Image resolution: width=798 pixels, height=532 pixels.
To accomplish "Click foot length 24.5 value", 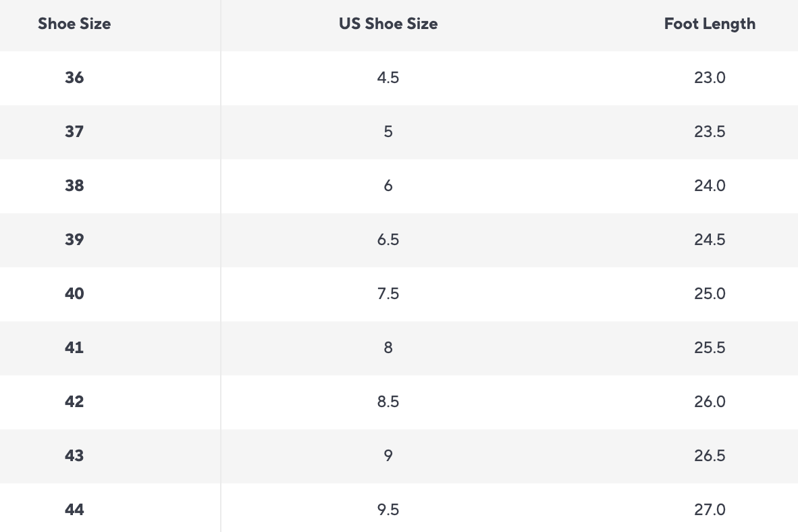I will pyautogui.click(x=710, y=240).
